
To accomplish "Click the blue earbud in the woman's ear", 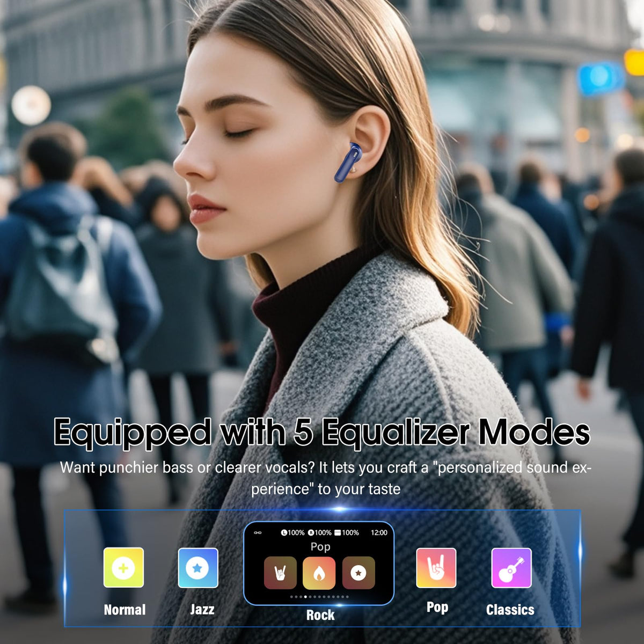I will pos(348,162).
